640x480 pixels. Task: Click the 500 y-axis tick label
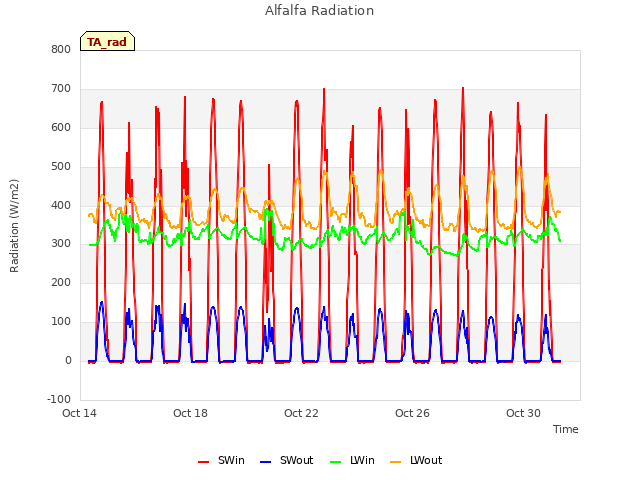point(61,167)
